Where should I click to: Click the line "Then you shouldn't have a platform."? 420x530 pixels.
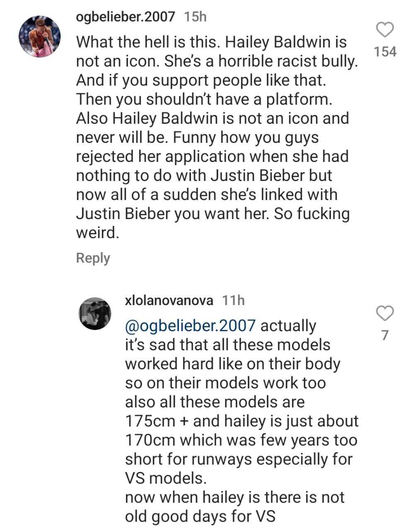[196, 99]
